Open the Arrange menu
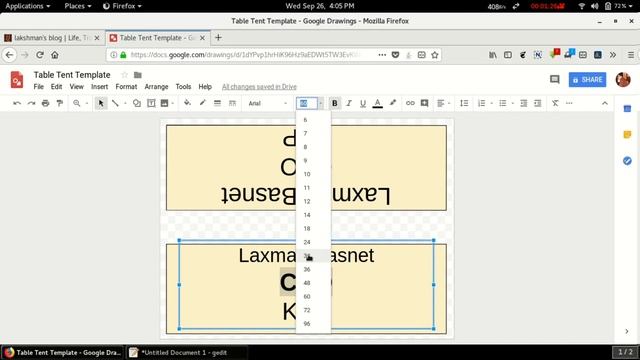640x360 pixels. pos(156,87)
